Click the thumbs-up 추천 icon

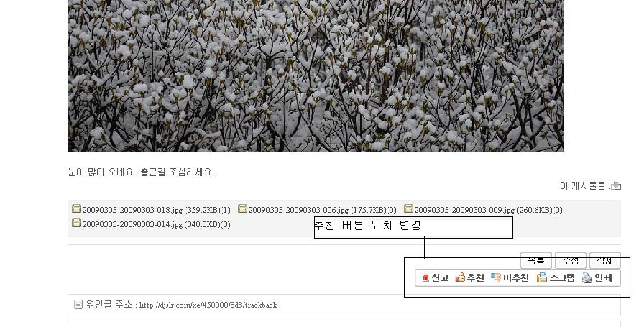[x=460, y=277]
